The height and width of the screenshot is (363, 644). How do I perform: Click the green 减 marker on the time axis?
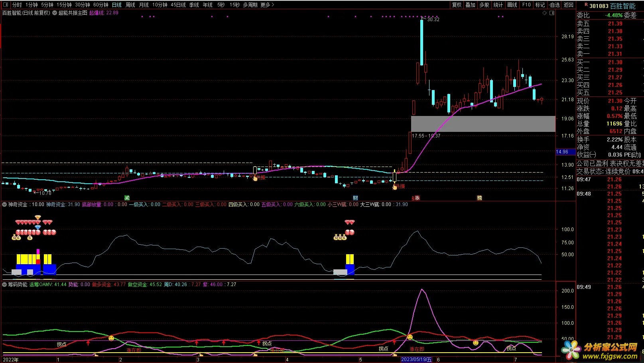click(x=127, y=198)
